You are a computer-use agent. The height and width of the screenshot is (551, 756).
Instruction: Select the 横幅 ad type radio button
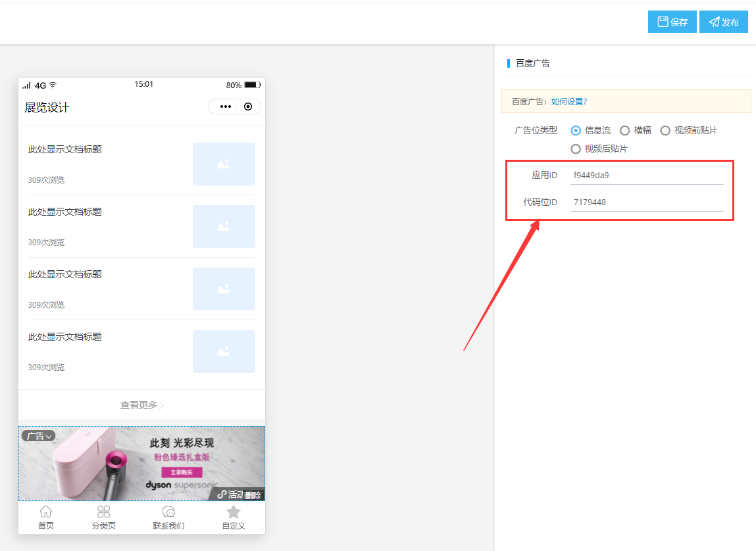coord(624,130)
